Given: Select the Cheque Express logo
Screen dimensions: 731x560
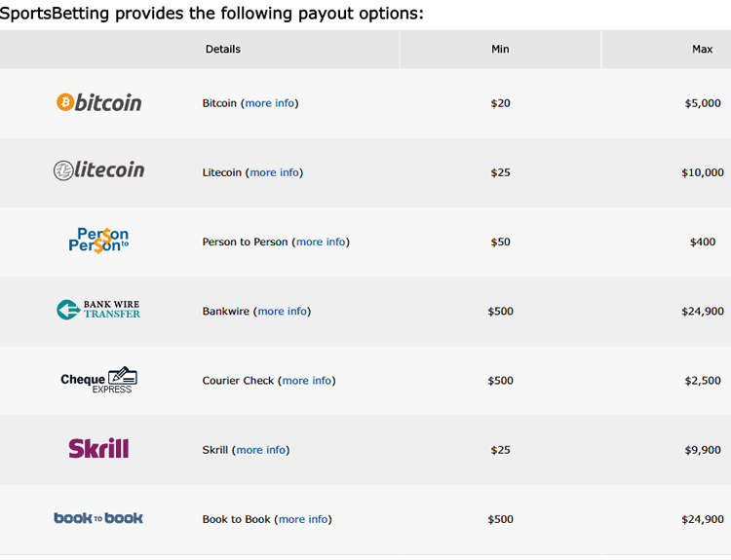Looking at the screenshot, I should [98, 380].
